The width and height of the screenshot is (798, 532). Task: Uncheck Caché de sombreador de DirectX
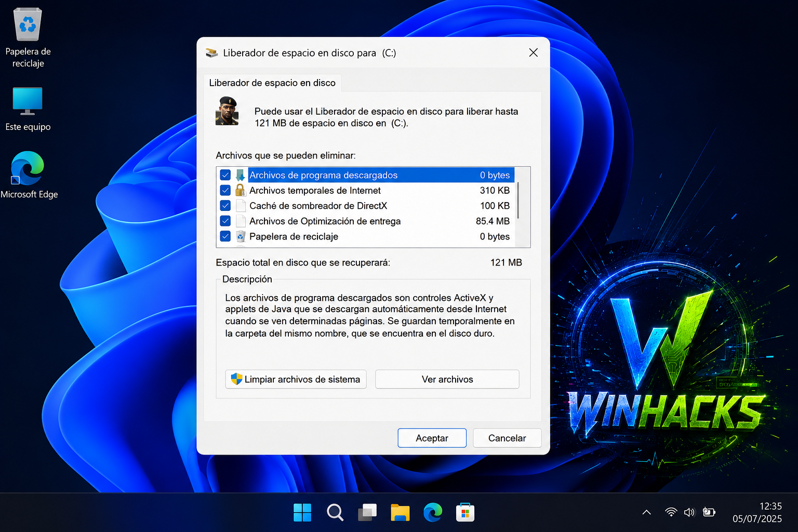[x=225, y=206]
